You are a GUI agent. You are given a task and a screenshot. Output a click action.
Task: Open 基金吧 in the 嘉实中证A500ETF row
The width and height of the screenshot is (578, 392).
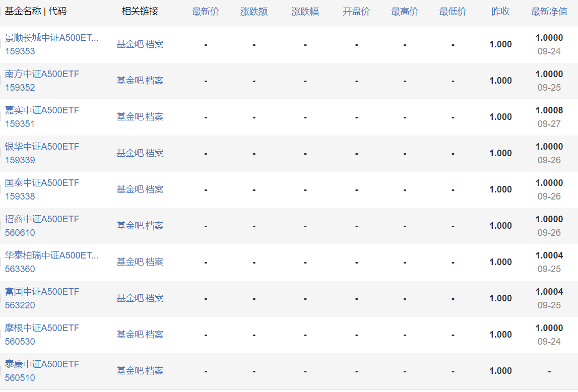130,117
